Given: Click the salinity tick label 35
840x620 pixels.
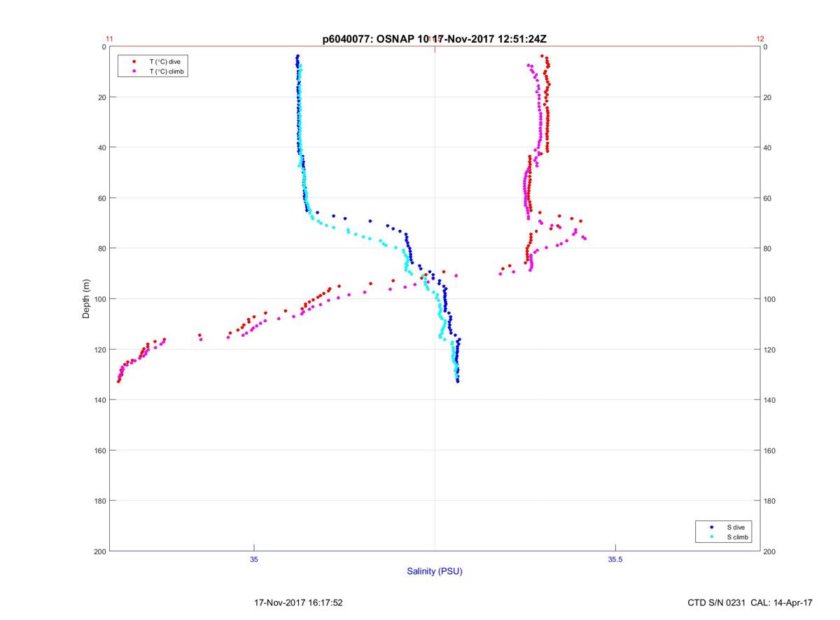Looking at the screenshot, I should [254, 559].
